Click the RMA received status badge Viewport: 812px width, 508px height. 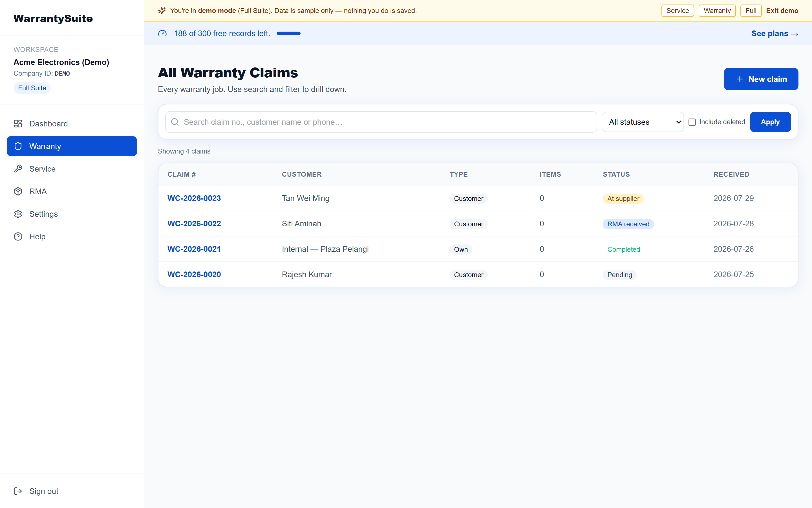(628, 224)
